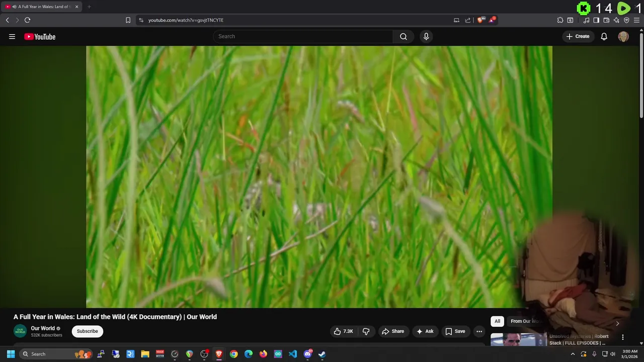Image resolution: width=644 pixels, height=362 pixels.
Task: Open options for Unsolved Mysteries suggested video
Action: 623,337
